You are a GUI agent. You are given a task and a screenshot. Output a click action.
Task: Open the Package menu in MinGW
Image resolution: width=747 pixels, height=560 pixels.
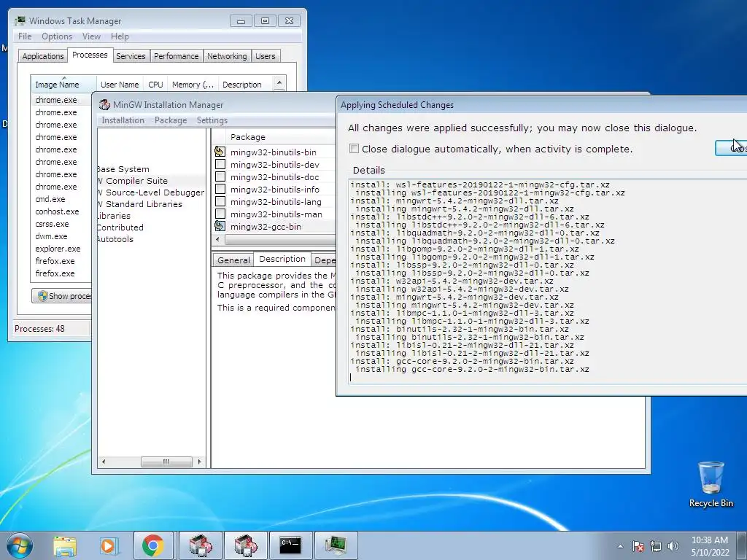pyautogui.click(x=171, y=120)
